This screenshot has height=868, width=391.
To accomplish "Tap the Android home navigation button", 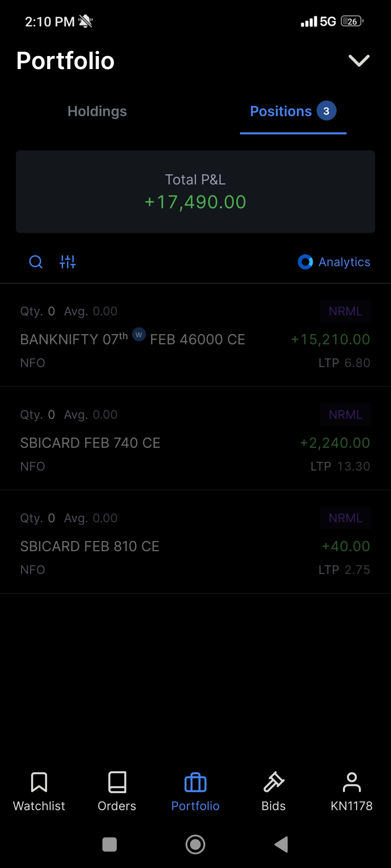I will point(195,844).
